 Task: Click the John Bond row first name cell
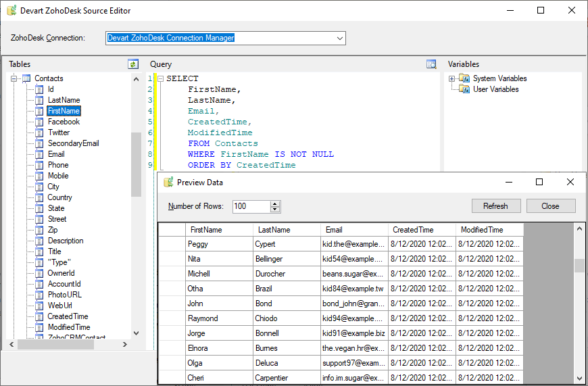[x=218, y=304]
